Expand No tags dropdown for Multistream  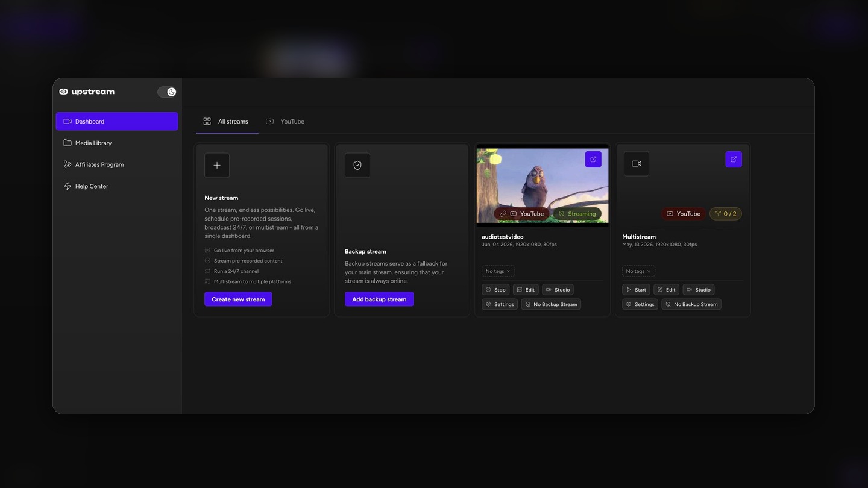pos(638,271)
